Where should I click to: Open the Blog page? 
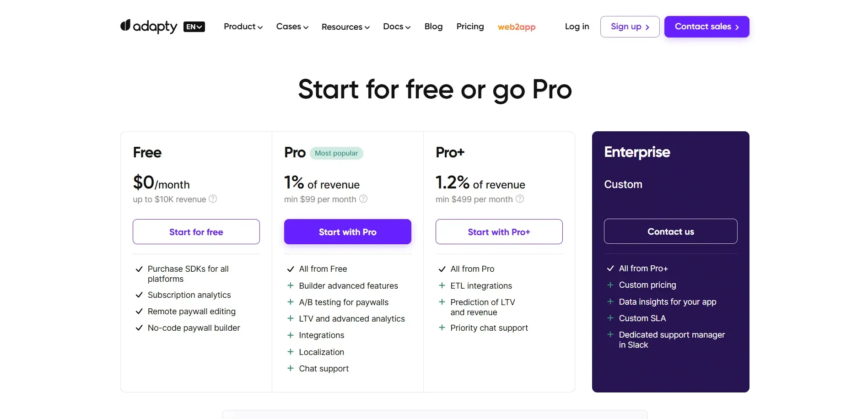pyautogui.click(x=433, y=27)
